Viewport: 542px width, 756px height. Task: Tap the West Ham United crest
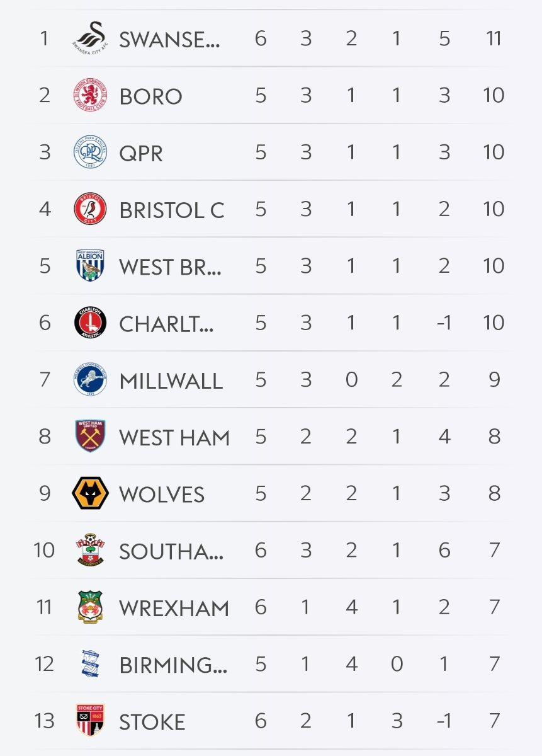pyautogui.click(x=90, y=437)
